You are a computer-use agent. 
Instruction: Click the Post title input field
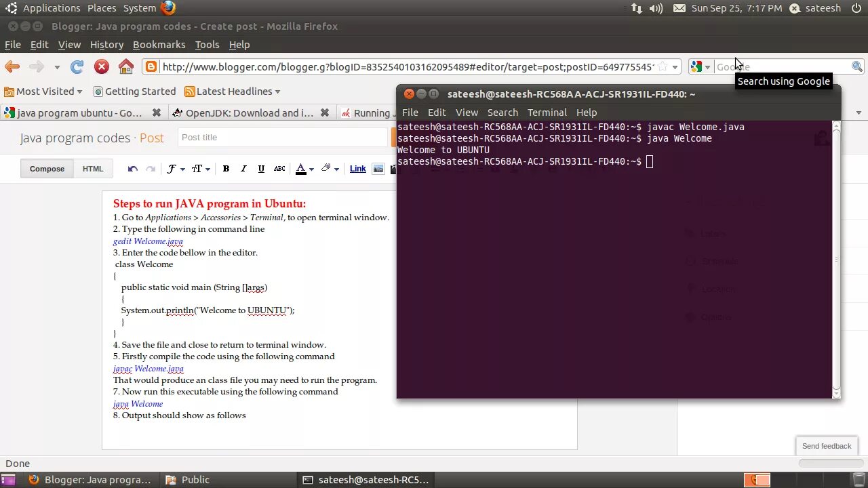point(283,138)
